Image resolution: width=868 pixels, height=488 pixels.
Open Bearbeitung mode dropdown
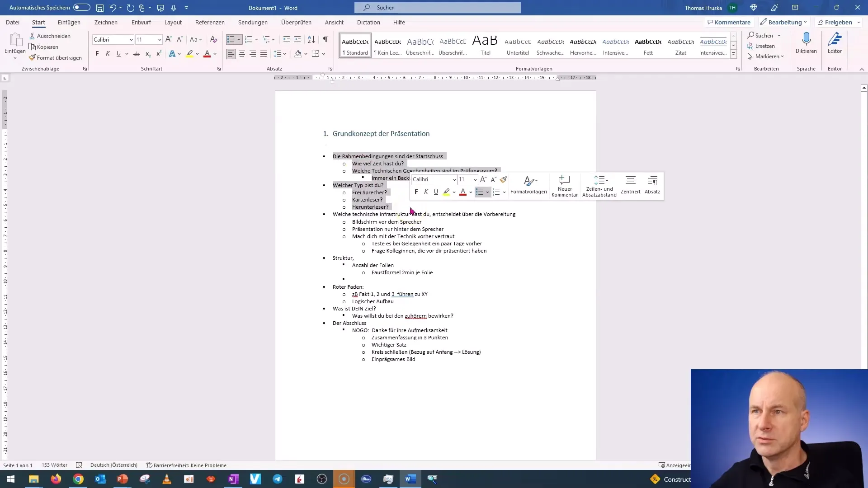tap(784, 22)
